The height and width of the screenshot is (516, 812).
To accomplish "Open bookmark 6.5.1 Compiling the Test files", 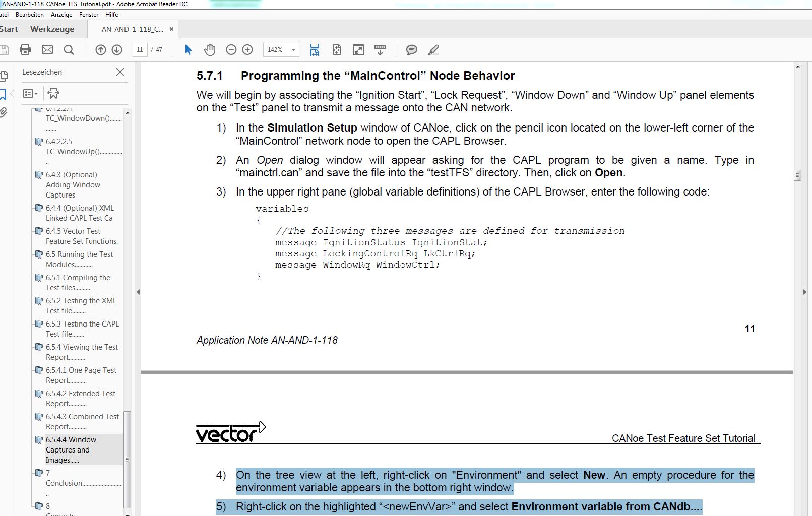I will tap(78, 283).
